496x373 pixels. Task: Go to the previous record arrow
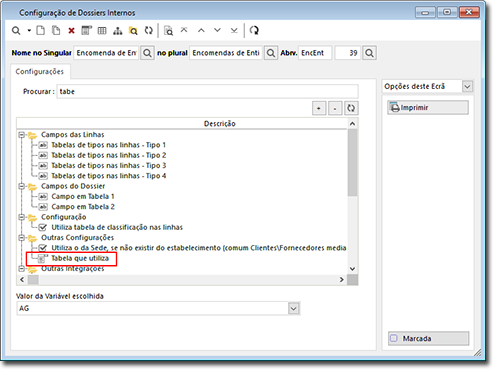coord(201,31)
